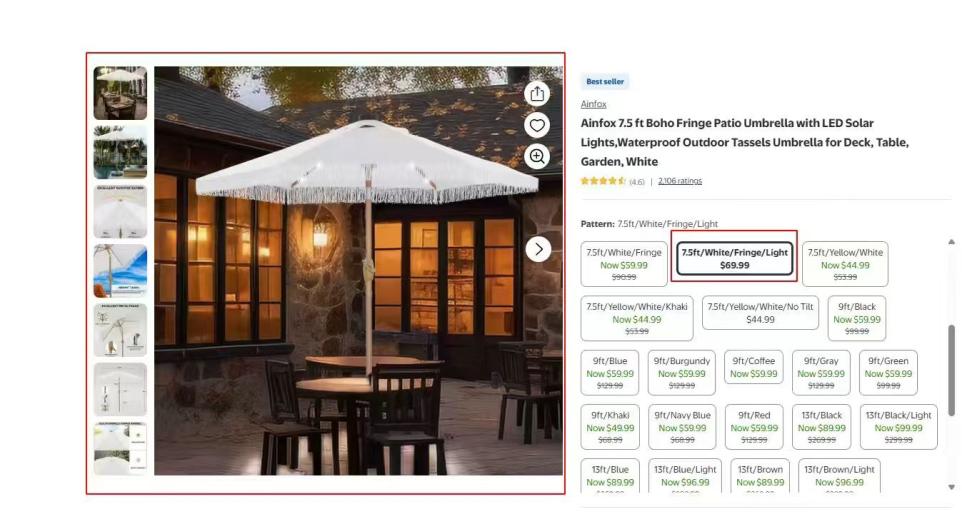Select the 7.5ft/Yellow/White pattern option
The width and height of the screenshot is (962, 519).
point(845,264)
